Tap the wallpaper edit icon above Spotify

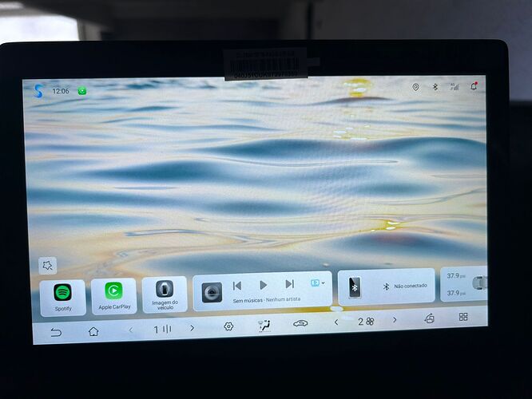click(x=46, y=265)
